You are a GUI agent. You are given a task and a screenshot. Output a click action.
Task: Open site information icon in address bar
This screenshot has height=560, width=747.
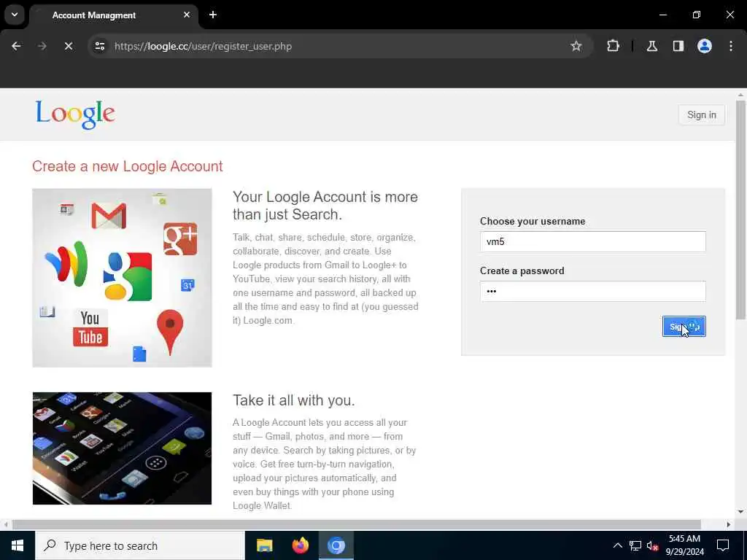tap(99, 46)
